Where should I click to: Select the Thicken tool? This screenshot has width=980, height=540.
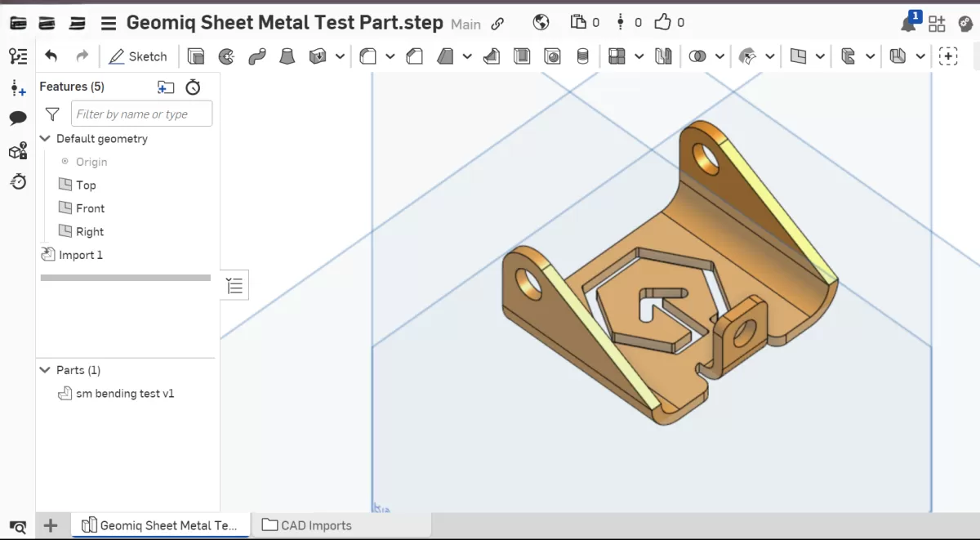(x=318, y=56)
